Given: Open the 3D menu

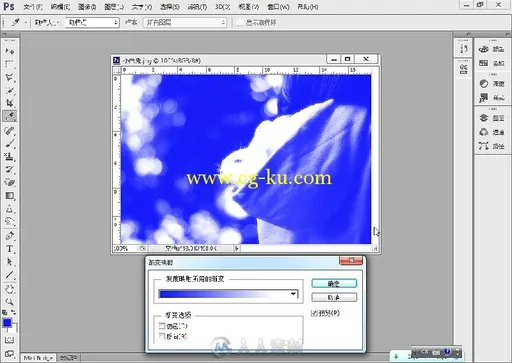Looking at the screenshot, I should (222, 7).
